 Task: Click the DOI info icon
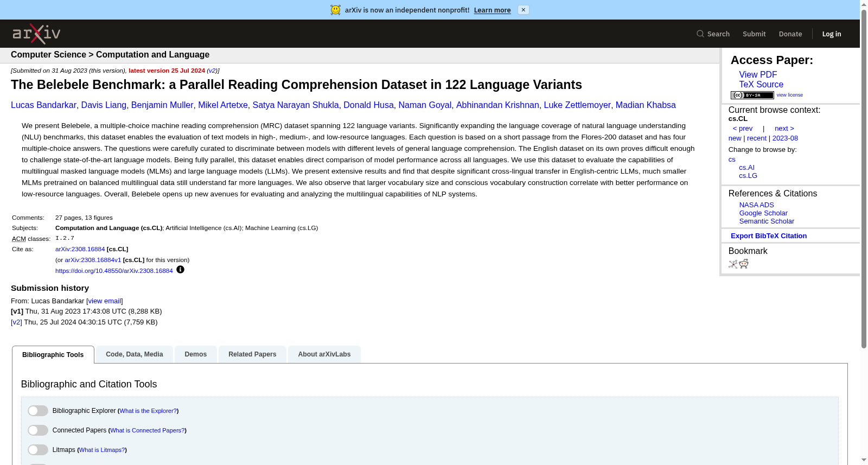click(x=180, y=270)
